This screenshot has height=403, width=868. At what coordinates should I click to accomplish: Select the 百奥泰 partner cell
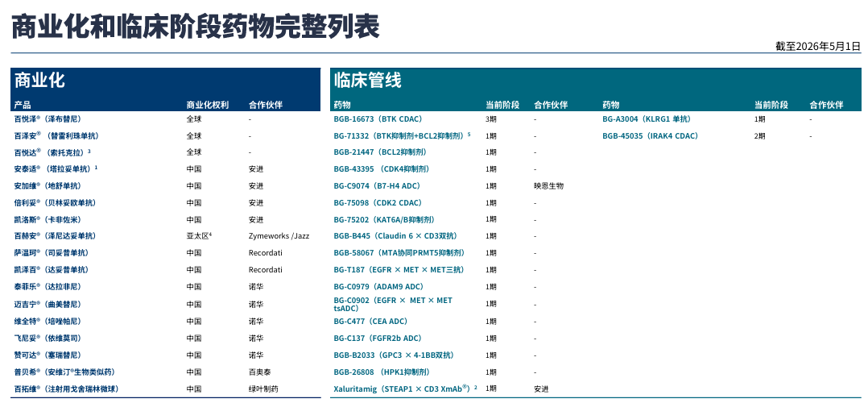[x=259, y=372]
